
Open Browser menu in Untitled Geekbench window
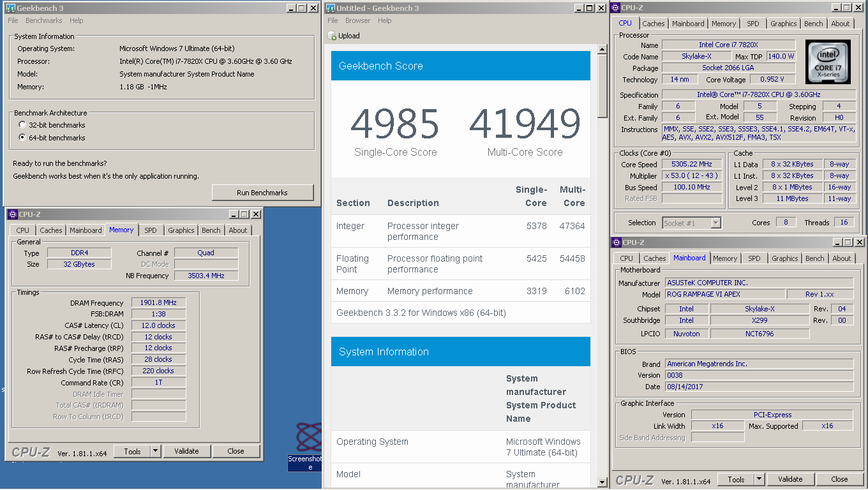click(358, 20)
